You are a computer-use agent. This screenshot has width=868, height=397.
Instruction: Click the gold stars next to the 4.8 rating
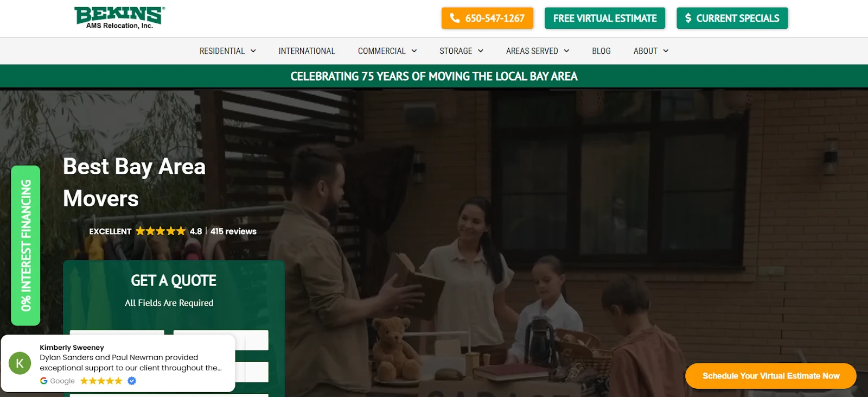point(160,231)
